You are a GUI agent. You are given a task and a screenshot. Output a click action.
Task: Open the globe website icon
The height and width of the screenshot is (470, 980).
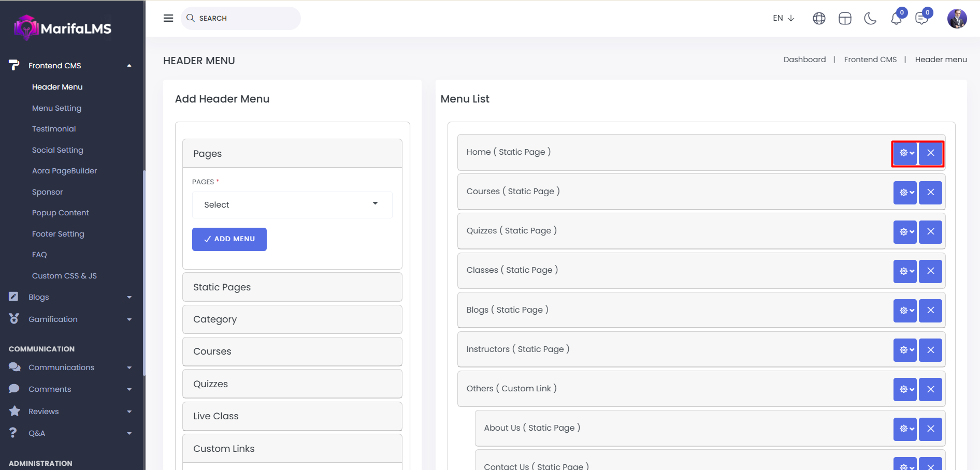coord(819,19)
